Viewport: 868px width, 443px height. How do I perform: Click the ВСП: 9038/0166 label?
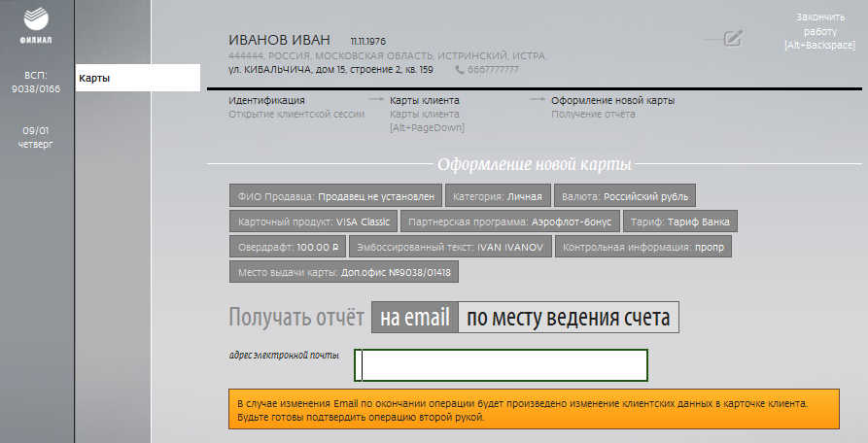[x=36, y=82]
